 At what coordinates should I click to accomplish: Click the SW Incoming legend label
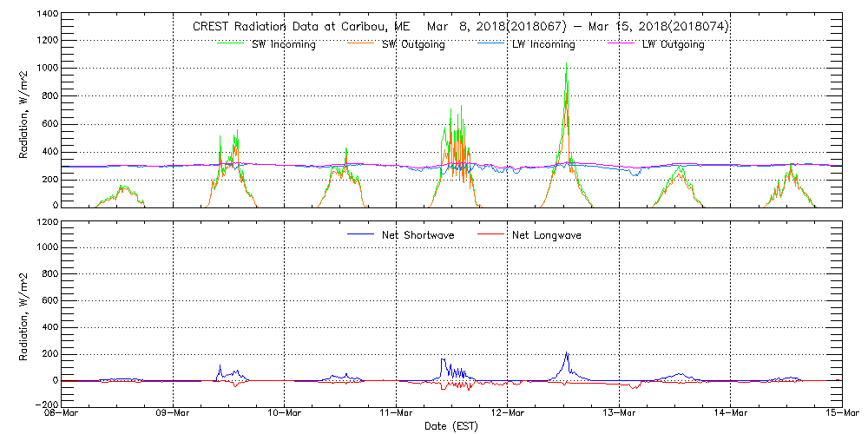(285, 45)
